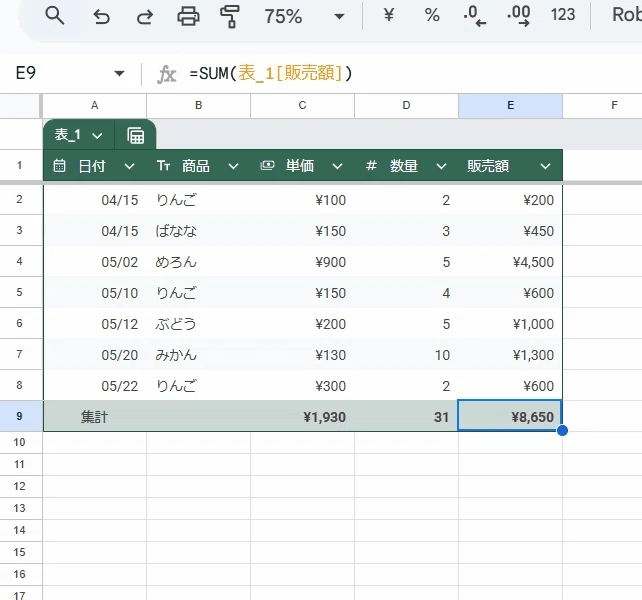The image size is (642, 600).
Task: Activate the paint format roller tool
Action: (230, 16)
